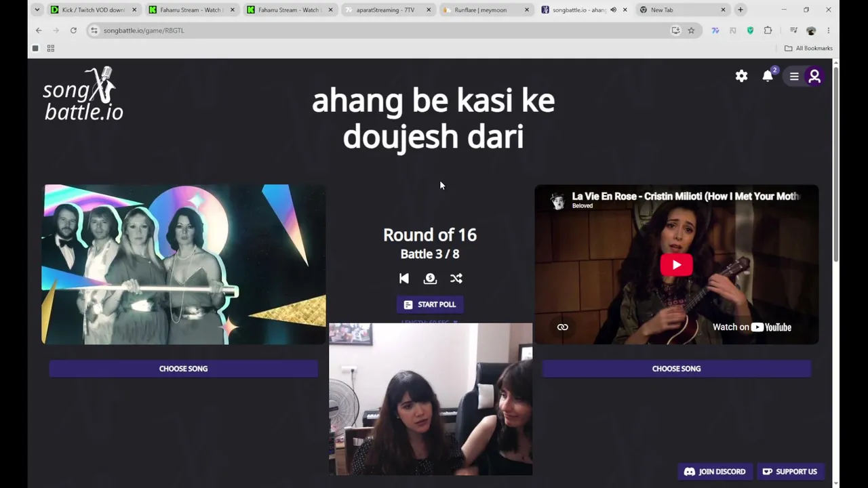Choose the La Vie En Rose song
The image size is (868, 488).
676,369
